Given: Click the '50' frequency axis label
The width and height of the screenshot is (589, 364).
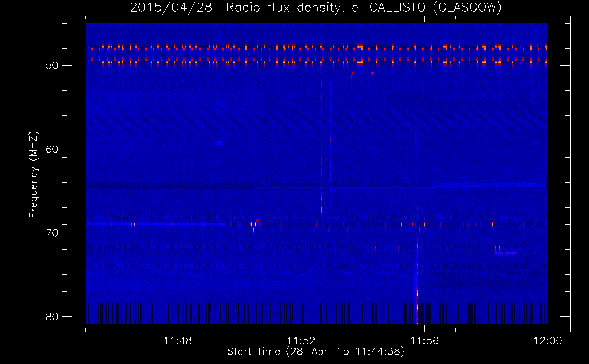Looking at the screenshot, I should 52,66.
